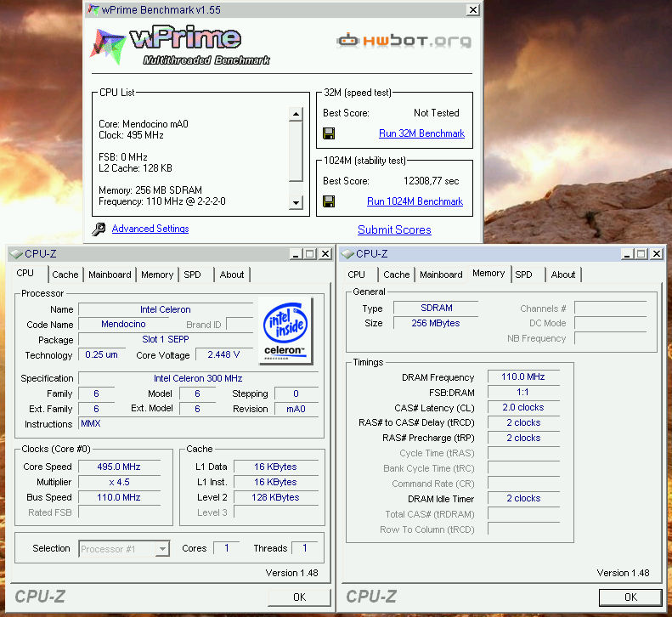Image resolution: width=672 pixels, height=617 pixels.
Task: Click the Specification field Intel Celeron 300 MHz
Action: pos(198,378)
